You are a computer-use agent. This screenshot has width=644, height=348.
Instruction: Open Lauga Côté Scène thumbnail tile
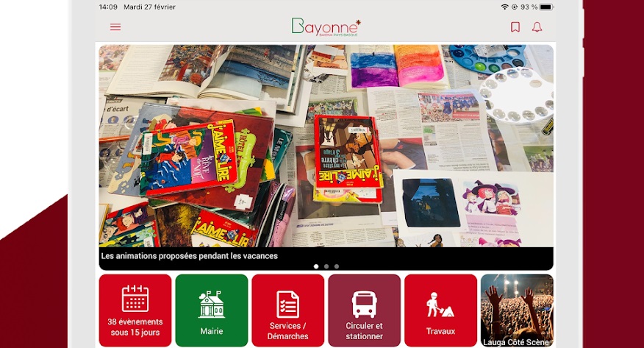coord(517,310)
